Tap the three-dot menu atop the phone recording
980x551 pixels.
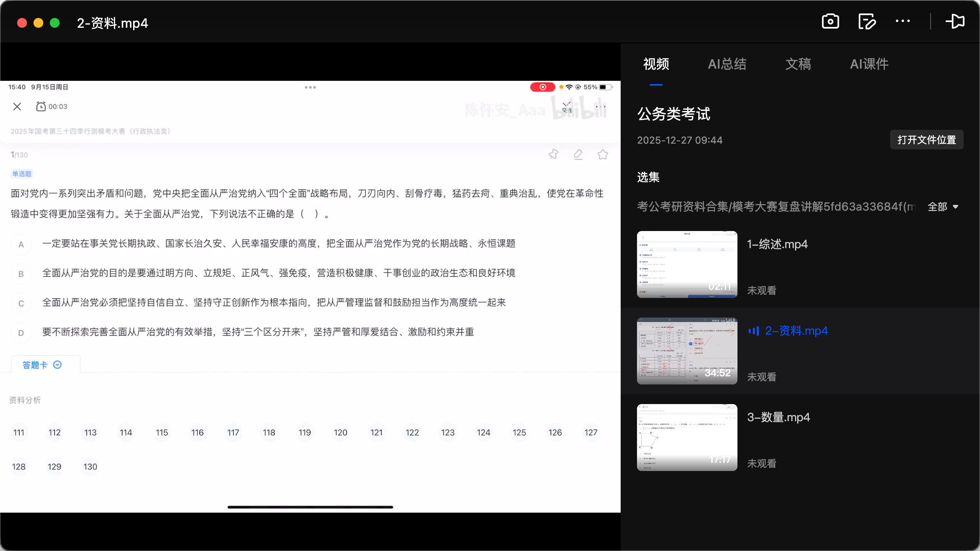tap(310, 87)
